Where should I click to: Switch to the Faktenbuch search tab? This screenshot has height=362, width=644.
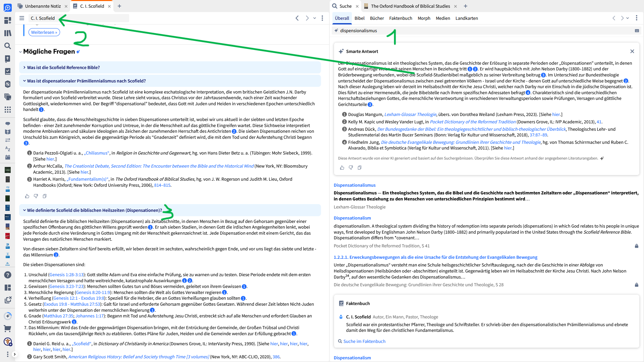coord(400,18)
